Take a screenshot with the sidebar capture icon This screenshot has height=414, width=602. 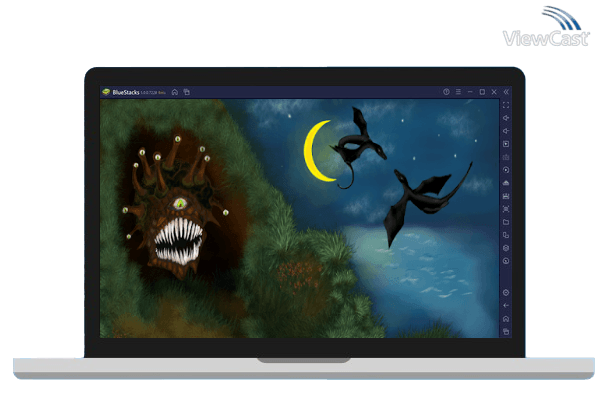pyautogui.click(x=506, y=209)
